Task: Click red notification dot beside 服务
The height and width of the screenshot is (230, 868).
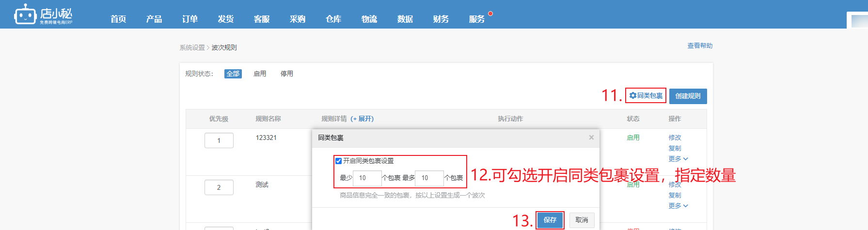Action: (490, 14)
